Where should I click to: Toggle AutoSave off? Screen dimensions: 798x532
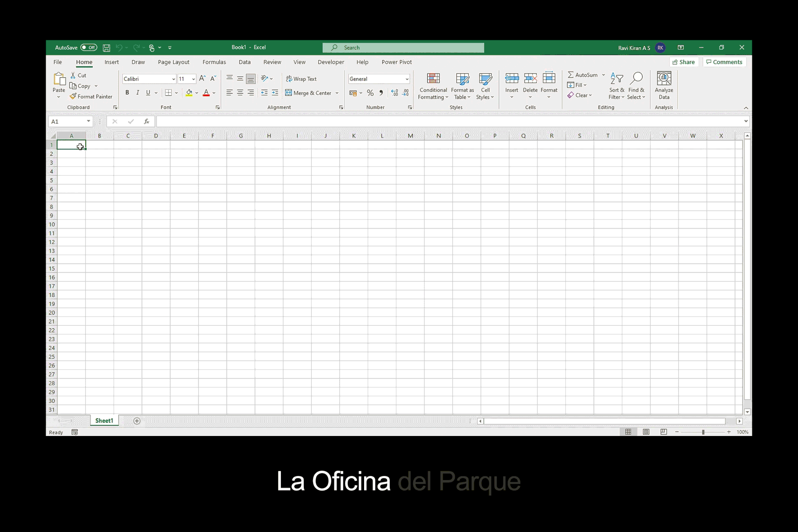pyautogui.click(x=89, y=47)
